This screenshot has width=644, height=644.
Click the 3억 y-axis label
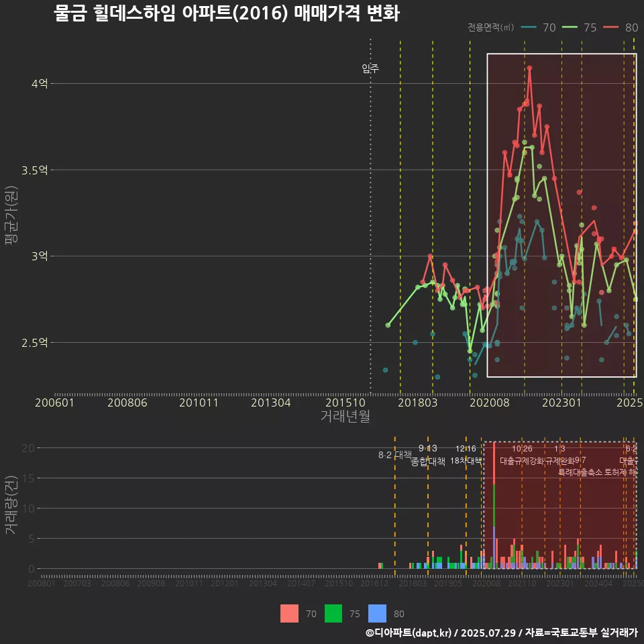(40, 256)
